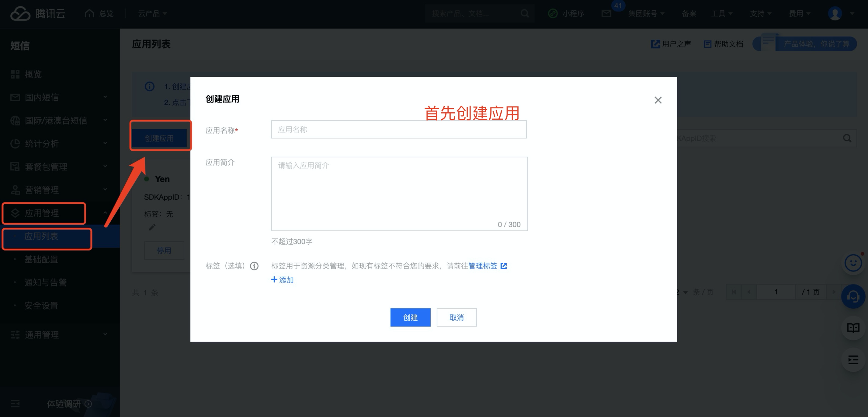This screenshot has width=868, height=417.
Task: Click the 国内短信 envelope icon
Action: tap(15, 97)
